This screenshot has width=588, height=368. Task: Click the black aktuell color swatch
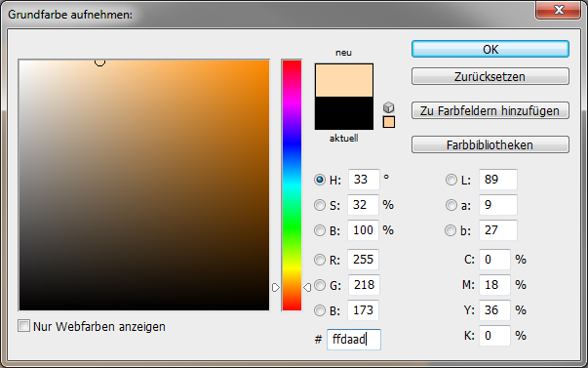point(344,113)
